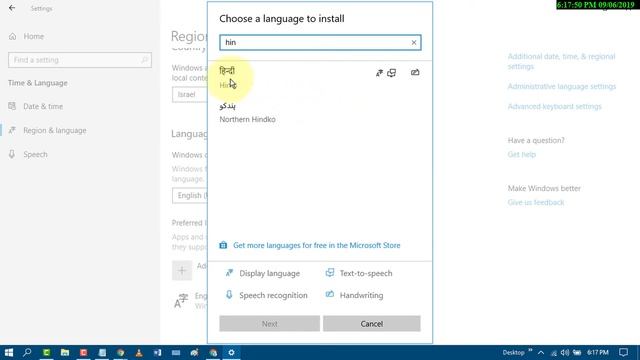The width and height of the screenshot is (640, 360).
Task: Show hidden system tray icons
Action: coord(541,353)
